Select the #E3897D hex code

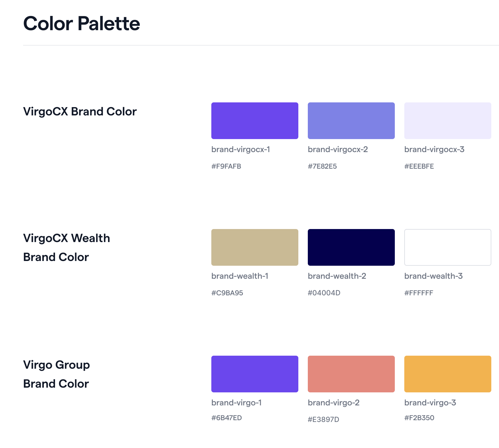[x=323, y=420]
